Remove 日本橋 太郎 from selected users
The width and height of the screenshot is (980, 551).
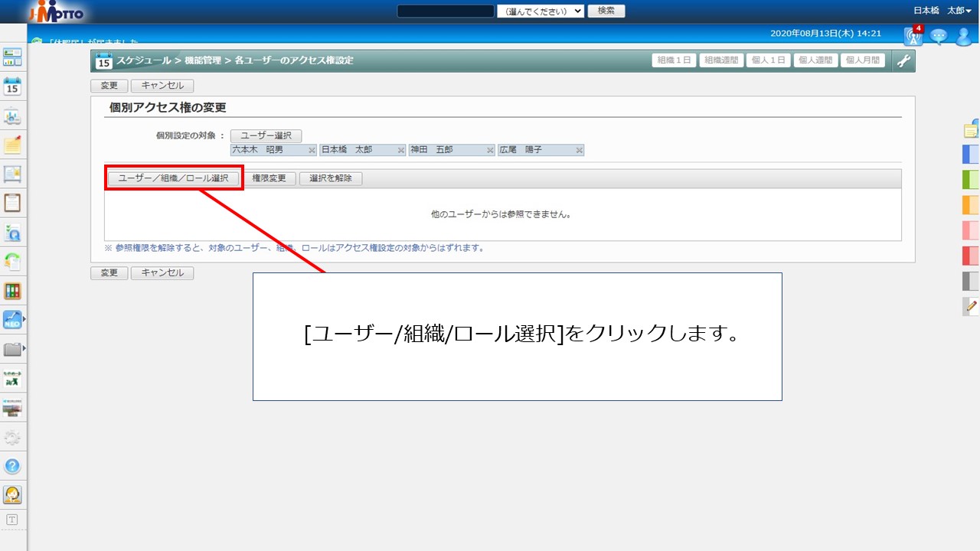400,150
